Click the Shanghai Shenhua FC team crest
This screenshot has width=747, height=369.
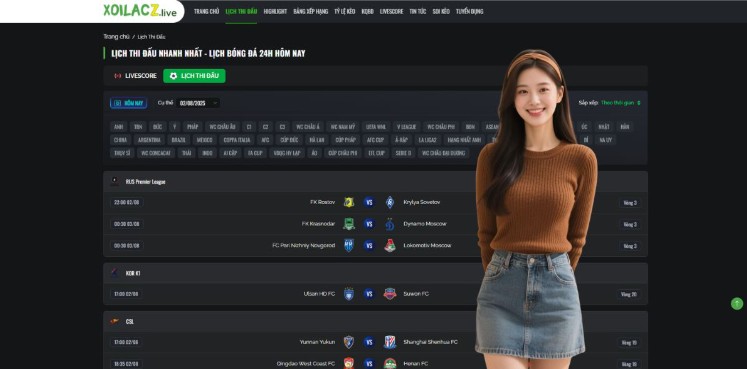[390, 342]
